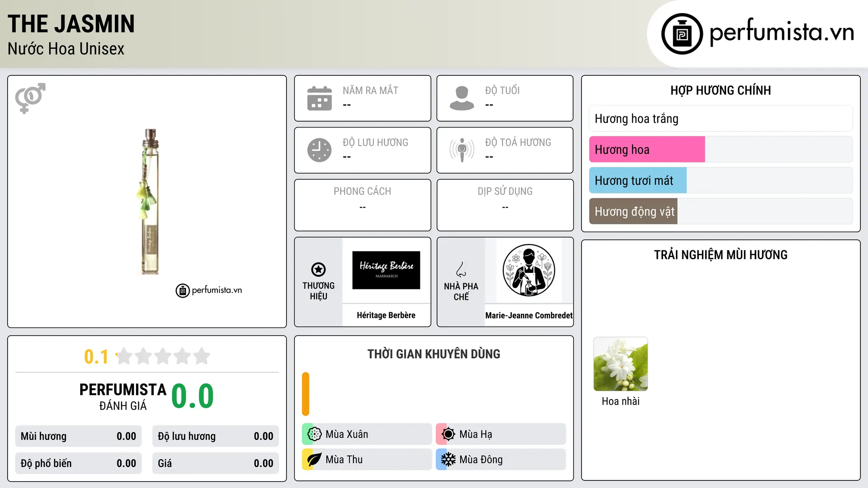
Task: Click the Độ lưu hương score row
Action: 215,436
